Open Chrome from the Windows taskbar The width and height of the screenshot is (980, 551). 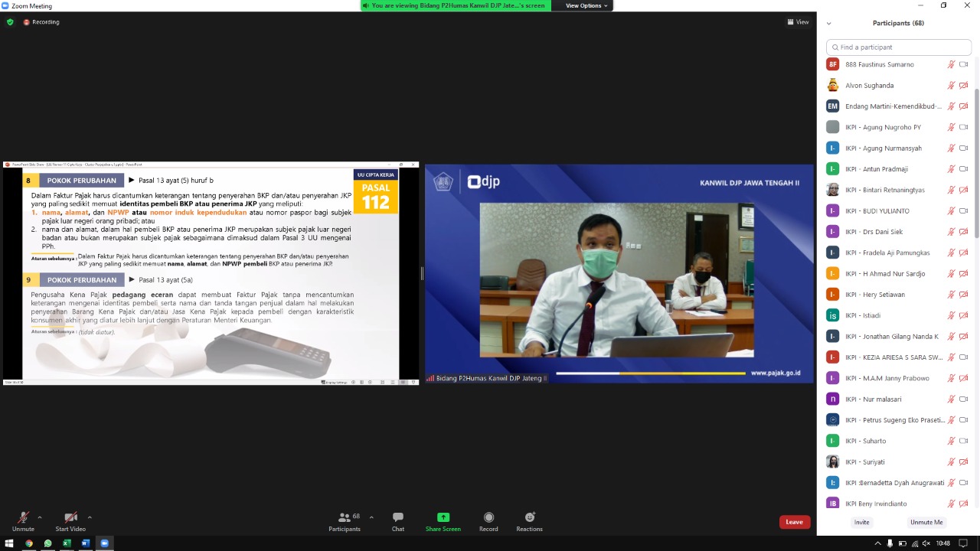(29, 543)
